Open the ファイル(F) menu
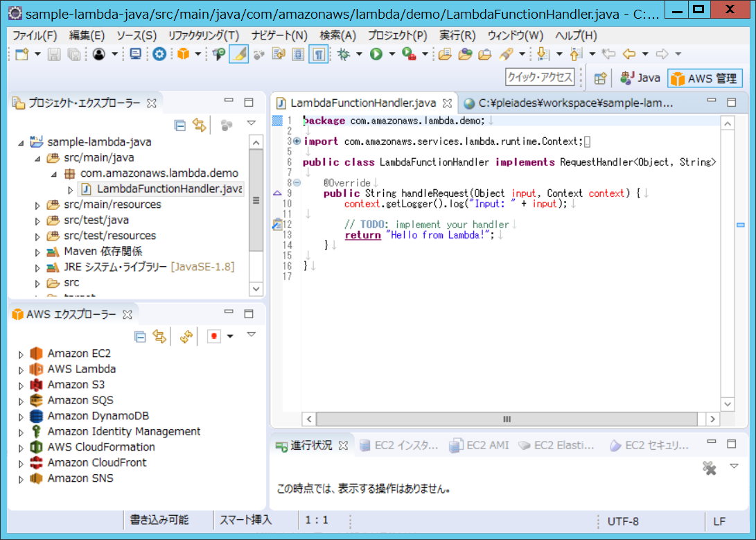Screen dimensions: 756x540 35,35
